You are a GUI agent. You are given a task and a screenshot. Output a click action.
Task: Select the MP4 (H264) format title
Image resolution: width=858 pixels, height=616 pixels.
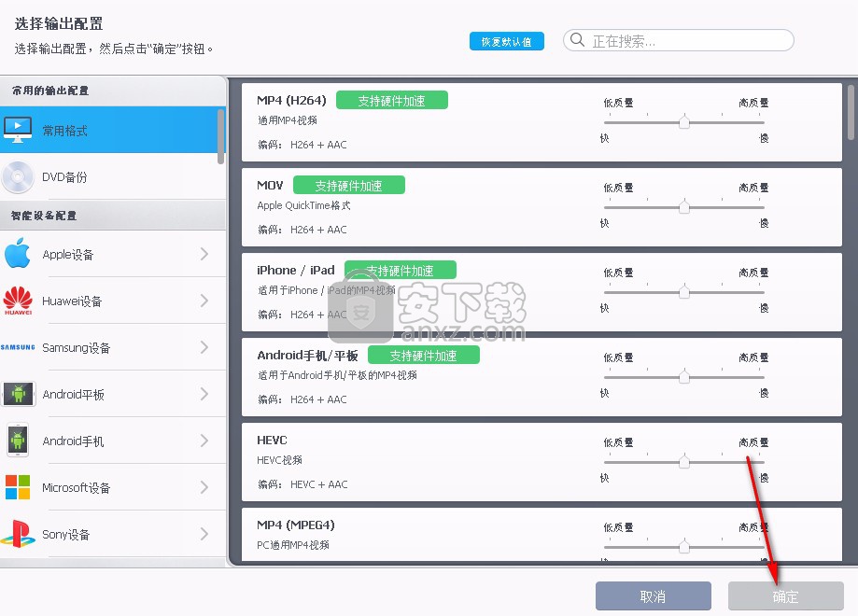point(291,100)
